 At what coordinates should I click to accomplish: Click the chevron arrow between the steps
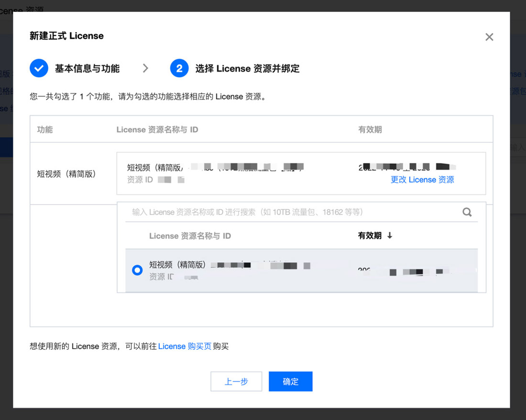[x=145, y=68]
